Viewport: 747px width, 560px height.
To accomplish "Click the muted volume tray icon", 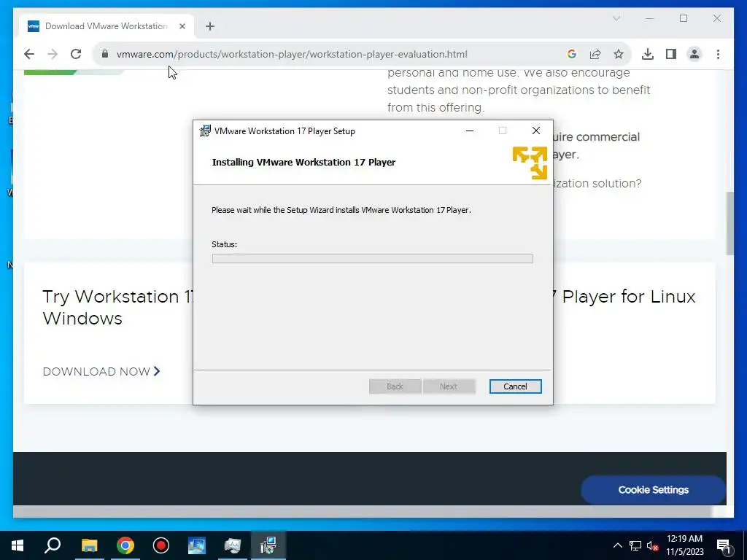I will tap(652, 545).
